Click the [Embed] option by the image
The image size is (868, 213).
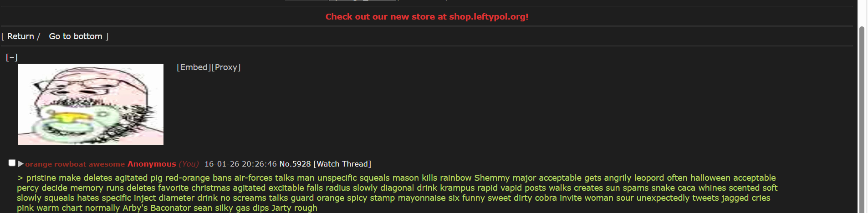coord(194,67)
